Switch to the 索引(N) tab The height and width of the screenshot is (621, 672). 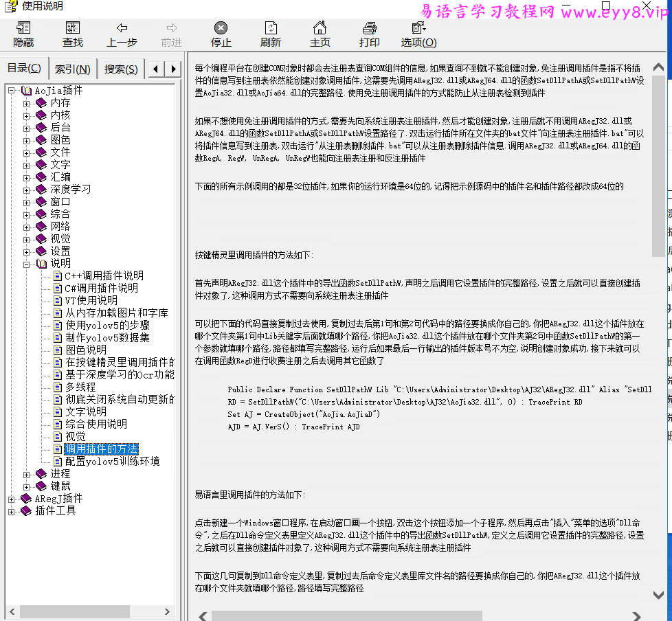pos(72,69)
